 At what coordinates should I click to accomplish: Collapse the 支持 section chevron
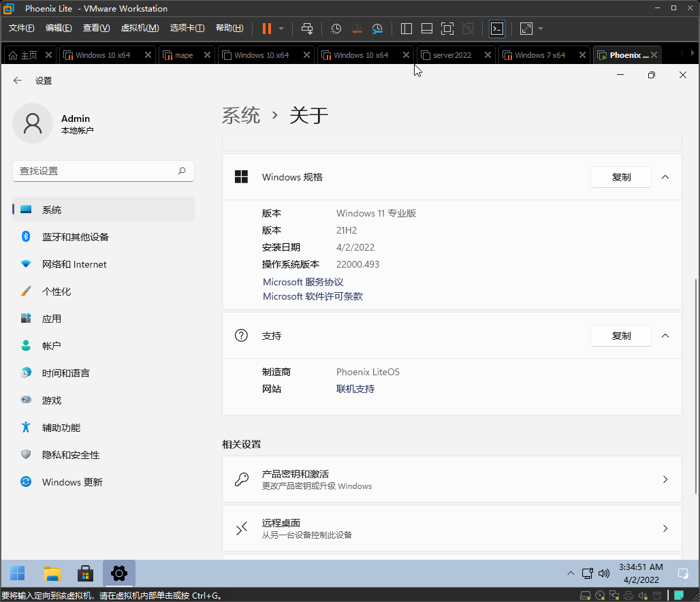(665, 336)
